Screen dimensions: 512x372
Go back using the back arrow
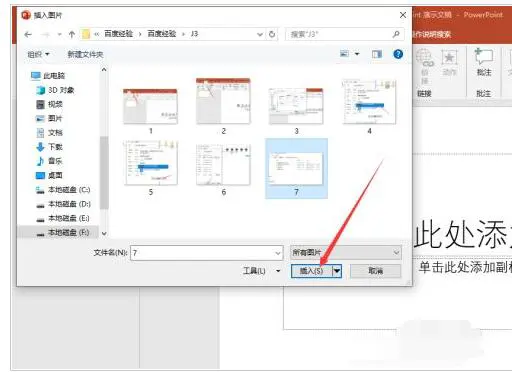[28, 34]
